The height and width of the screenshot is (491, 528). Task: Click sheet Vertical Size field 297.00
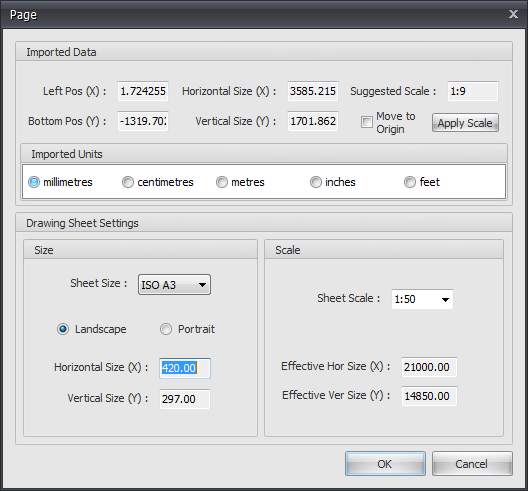(x=185, y=399)
